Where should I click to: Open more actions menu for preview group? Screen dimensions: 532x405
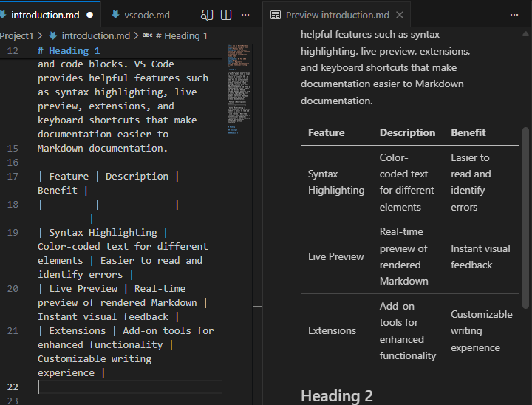514,15
